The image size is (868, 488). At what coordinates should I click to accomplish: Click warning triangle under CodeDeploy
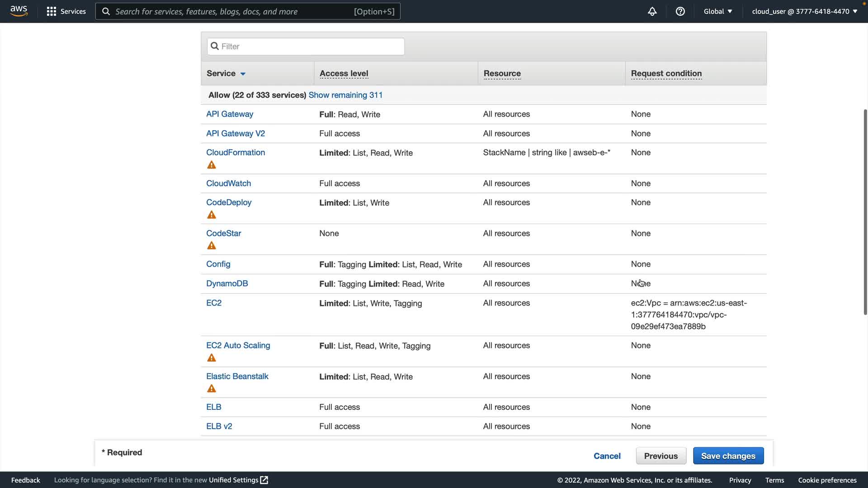[211, 215]
